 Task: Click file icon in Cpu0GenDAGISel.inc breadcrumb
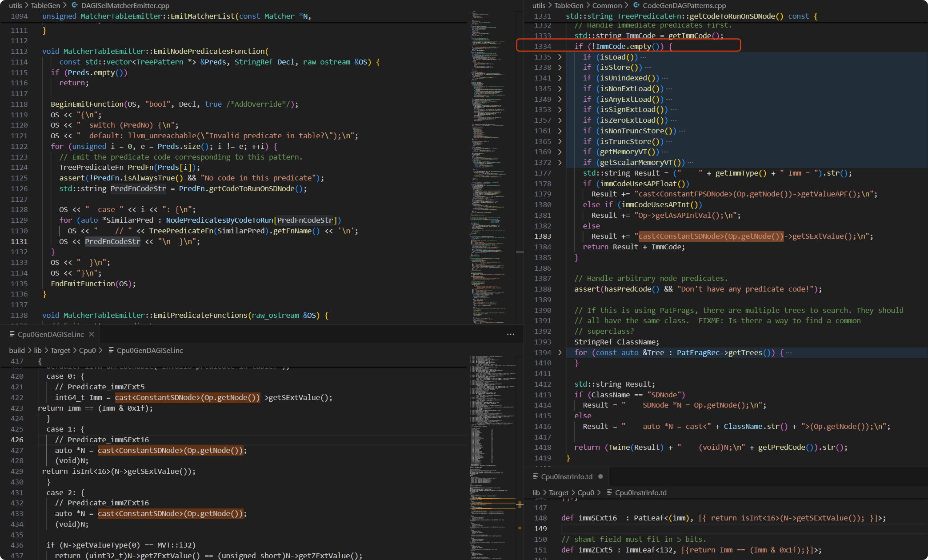pyautogui.click(x=111, y=350)
